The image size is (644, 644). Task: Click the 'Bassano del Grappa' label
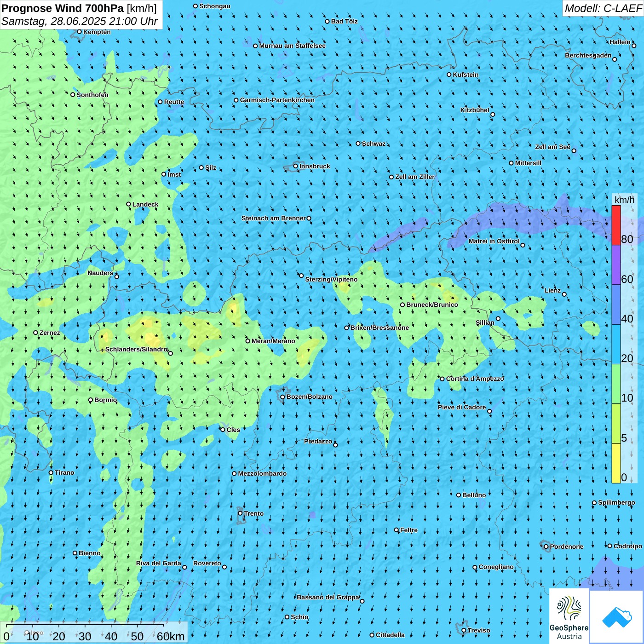[328, 597]
